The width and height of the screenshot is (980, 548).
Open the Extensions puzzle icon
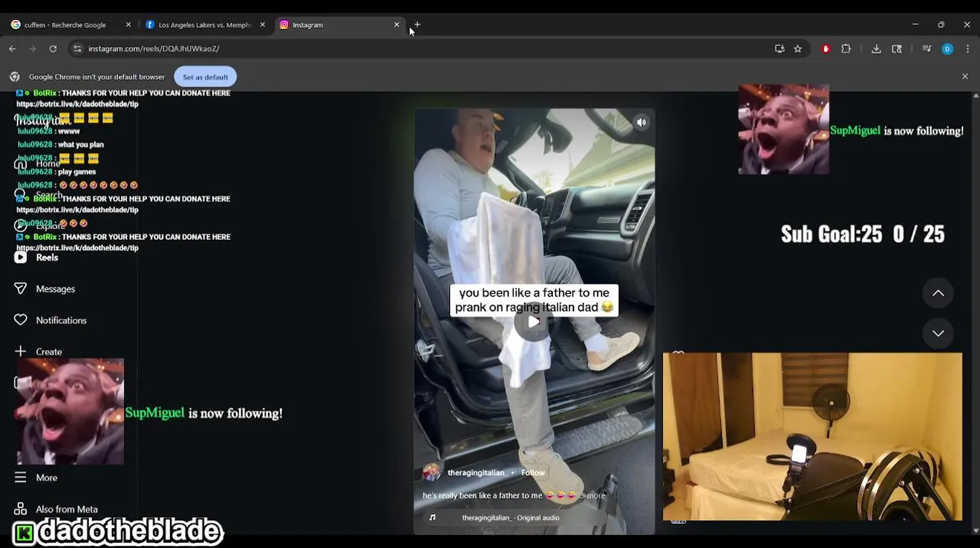(846, 49)
